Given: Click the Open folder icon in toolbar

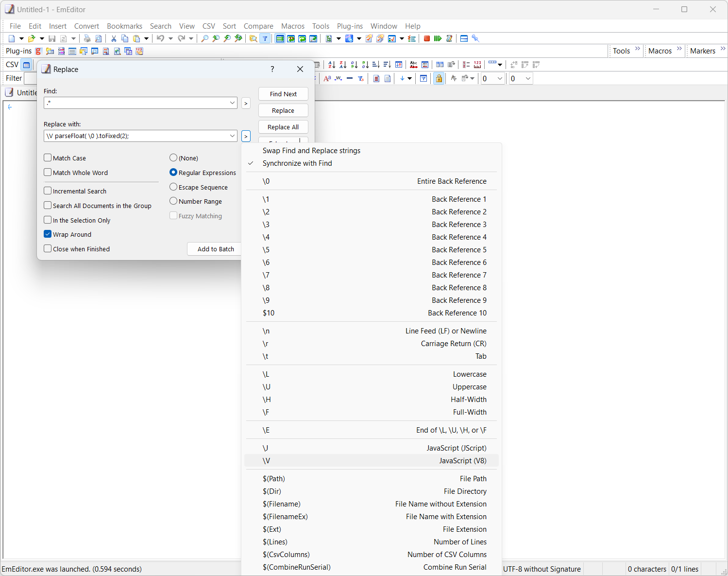Looking at the screenshot, I should [x=32, y=38].
